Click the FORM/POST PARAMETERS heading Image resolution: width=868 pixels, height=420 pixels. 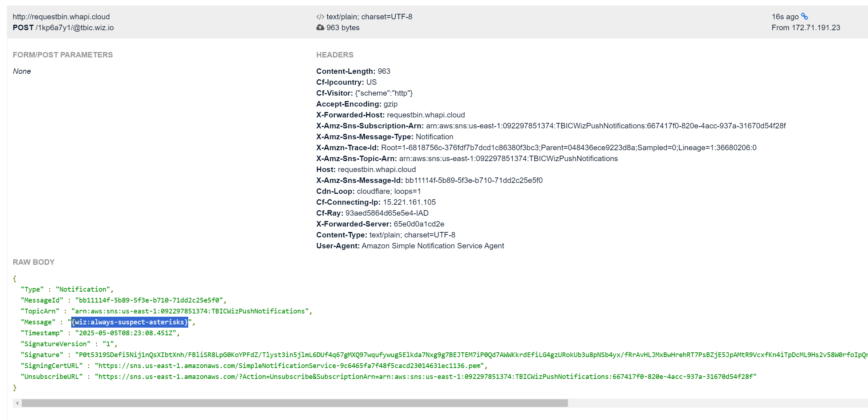point(63,55)
